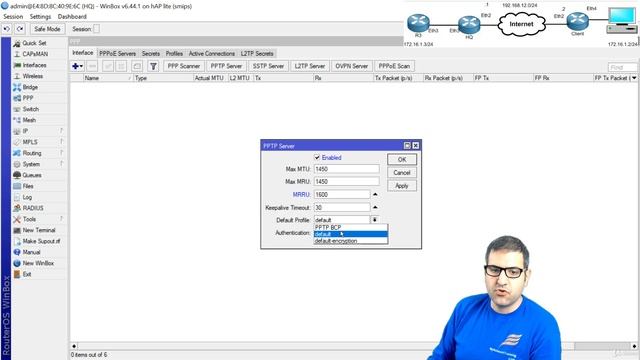Click Apply in PPTP Server dialog
The height and width of the screenshot is (360, 640).
tap(402, 186)
